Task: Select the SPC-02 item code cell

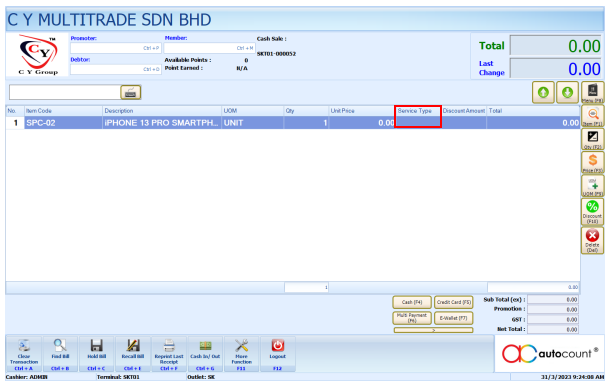Action: [63, 123]
